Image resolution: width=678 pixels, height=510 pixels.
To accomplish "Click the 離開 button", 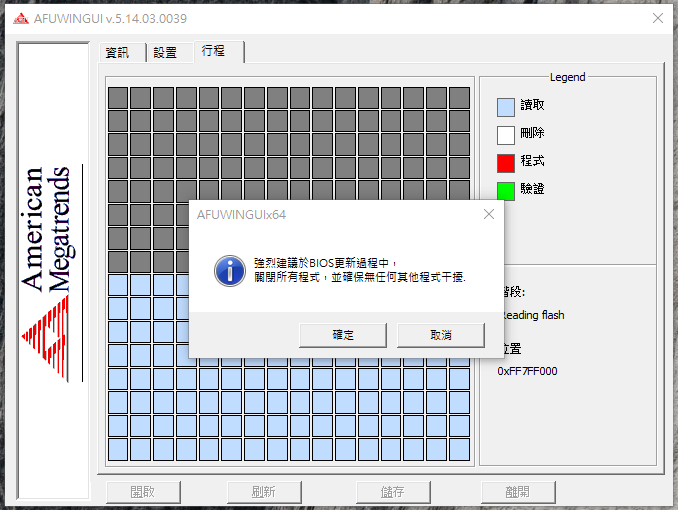I will [518, 492].
